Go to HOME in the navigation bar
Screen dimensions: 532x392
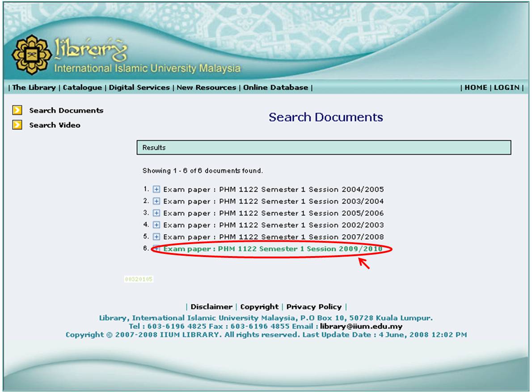[x=476, y=88]
